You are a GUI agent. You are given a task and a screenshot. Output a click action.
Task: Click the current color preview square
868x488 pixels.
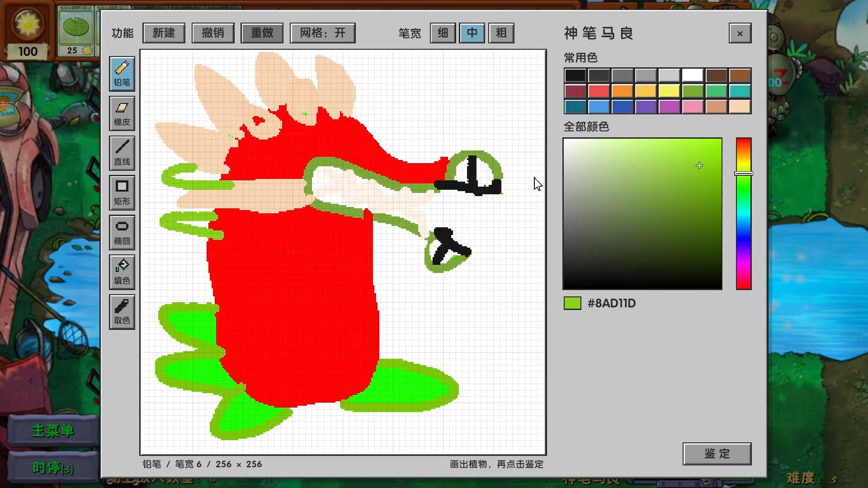point(572,303)
